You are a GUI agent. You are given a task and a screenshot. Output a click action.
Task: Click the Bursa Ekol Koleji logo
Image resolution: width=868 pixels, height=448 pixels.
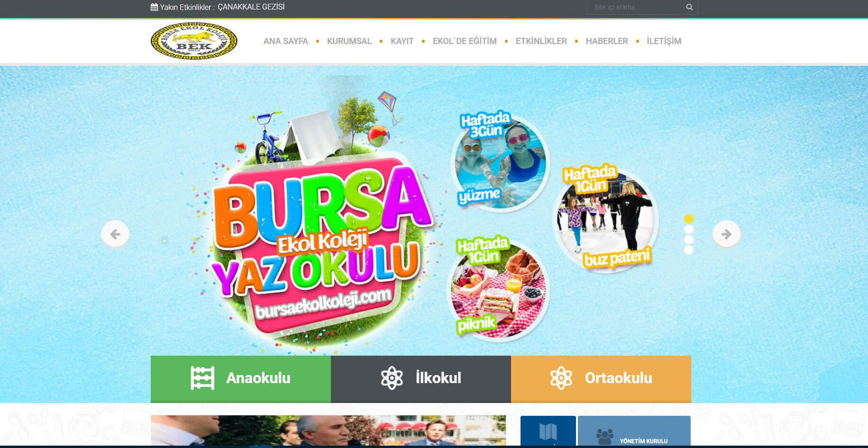(194, 41)
